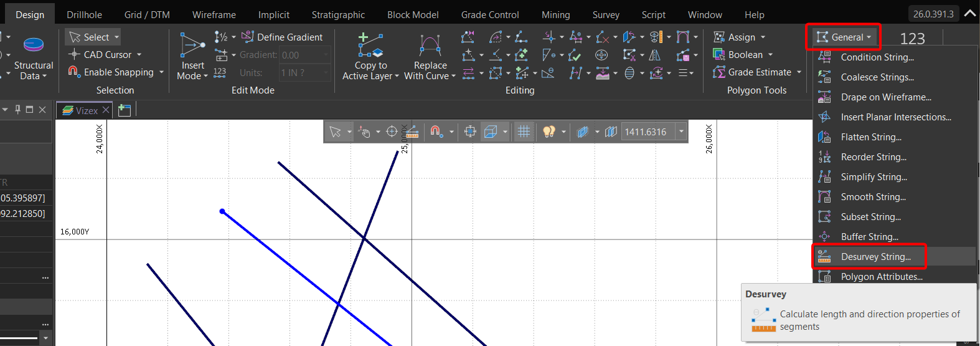Toggle 3D perspective cube view
The height and width of the screenshot is (346, 980).
coord(491,132)
